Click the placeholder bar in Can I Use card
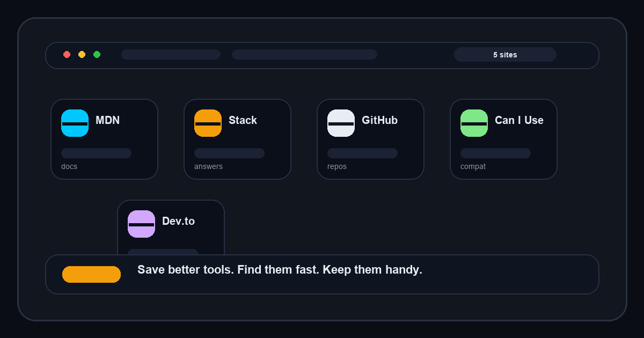Image resolution: width=644 pixels, height=338 pixels. [495, 153]
